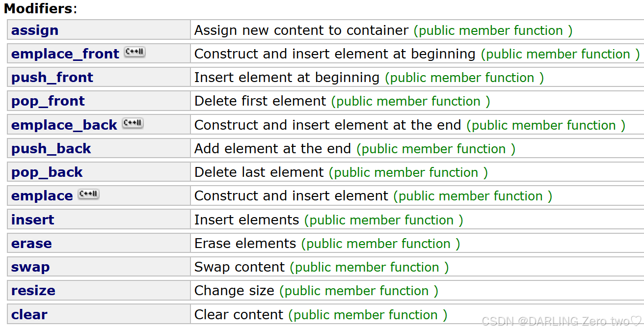This screenshot has width=644, height=332.
Task: Click the 'Assign new content to container' description
Action: click(x=301, y=30)
